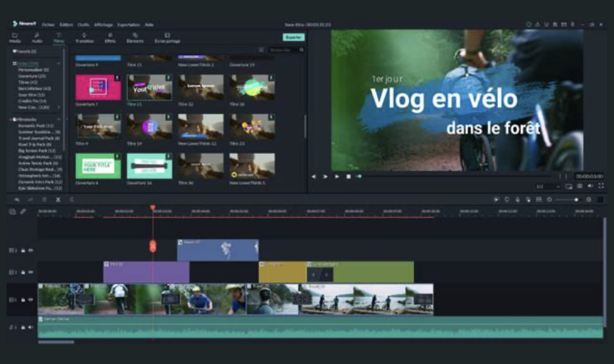Open the Effets panel icon
The image size is (614, 364).
click(110, 37)
